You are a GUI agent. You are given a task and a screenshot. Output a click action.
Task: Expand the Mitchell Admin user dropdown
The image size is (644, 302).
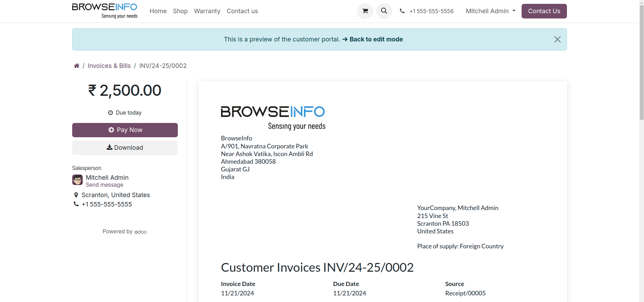click(x=490, y=11)
